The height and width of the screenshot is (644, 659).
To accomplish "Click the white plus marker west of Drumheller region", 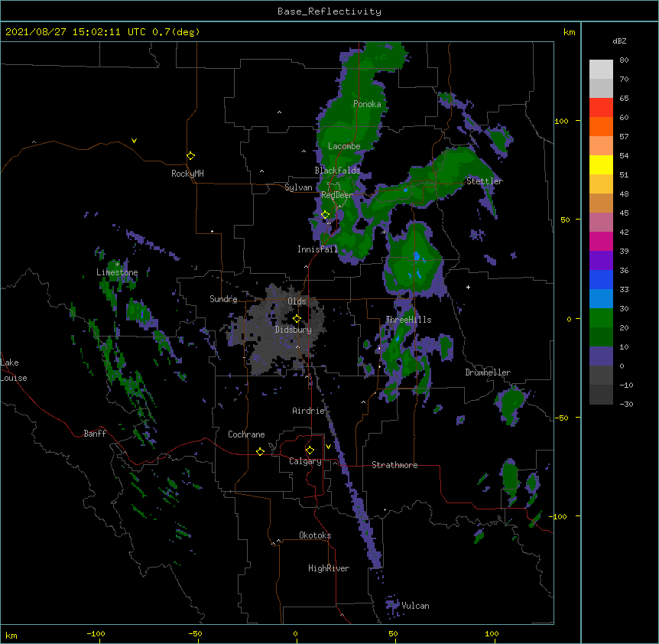I will coord(468,287).
